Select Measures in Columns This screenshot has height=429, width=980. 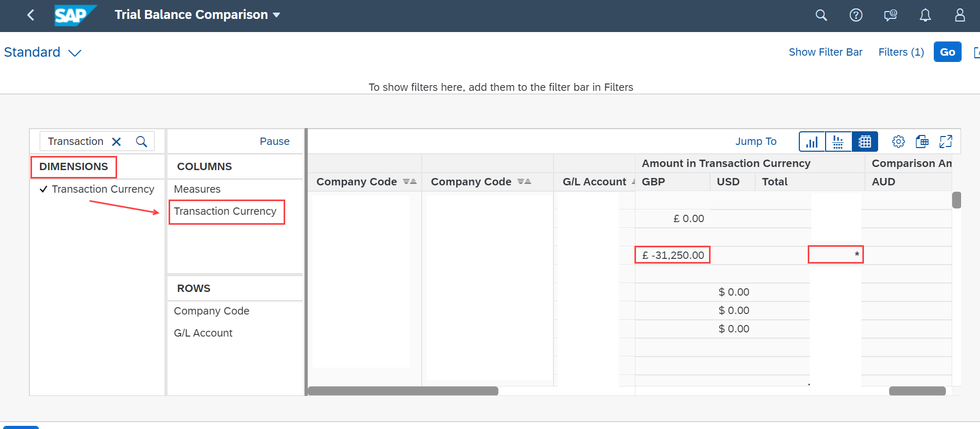(197, 189)
